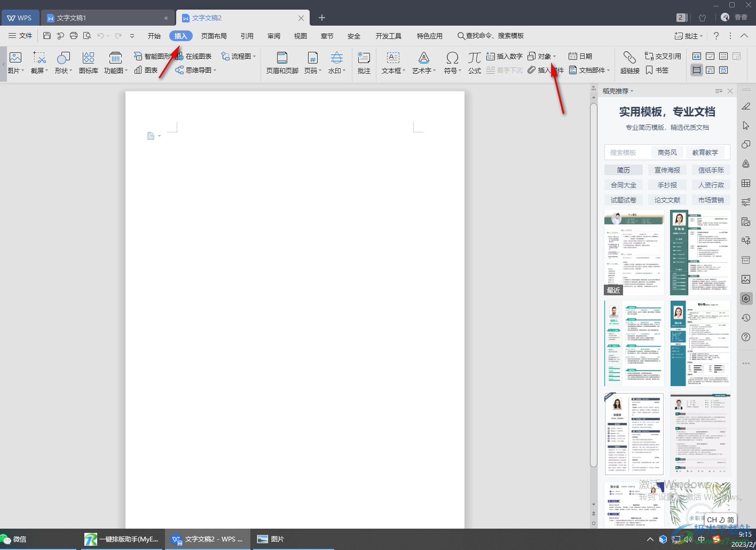Insert a 图表 chart

[146, 70]
